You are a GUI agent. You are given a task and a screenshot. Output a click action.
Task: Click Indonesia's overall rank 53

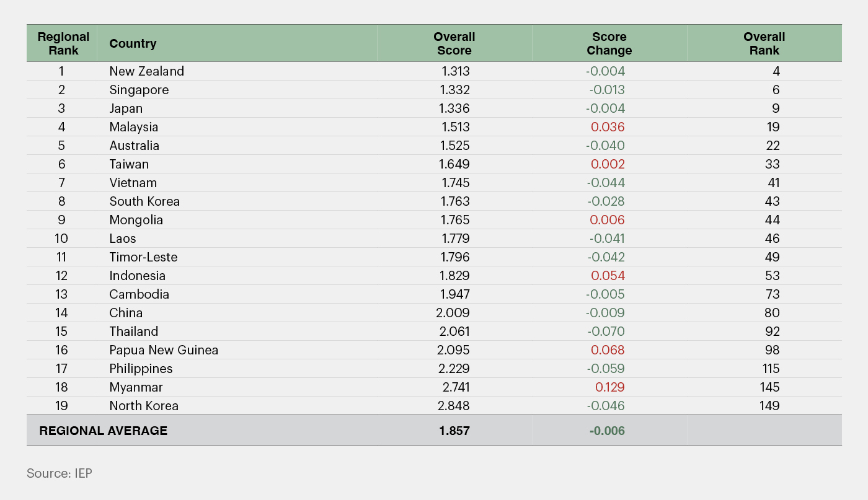(x=773, y=276)
